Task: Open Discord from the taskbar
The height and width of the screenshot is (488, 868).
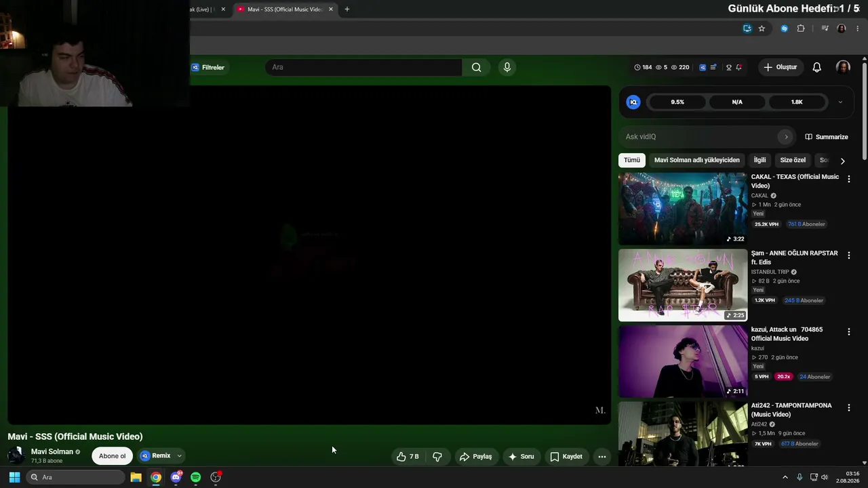Action: (176, 477)
